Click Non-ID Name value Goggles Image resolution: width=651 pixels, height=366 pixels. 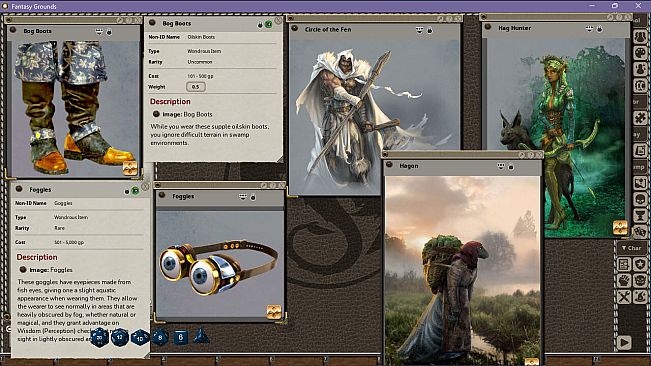pos(64,203)
